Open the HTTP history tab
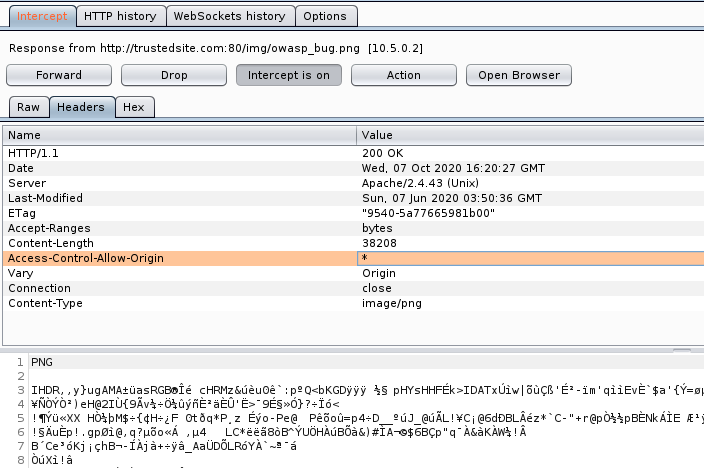 tap(120, 16)
